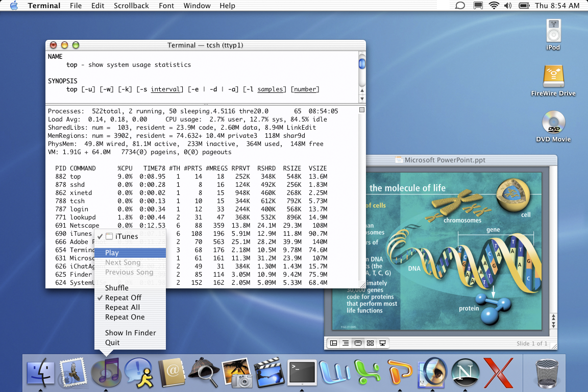Open the Wi-Fi signal strength menu
This screenshot has height=392, width=588.
[x=495, y=6]
